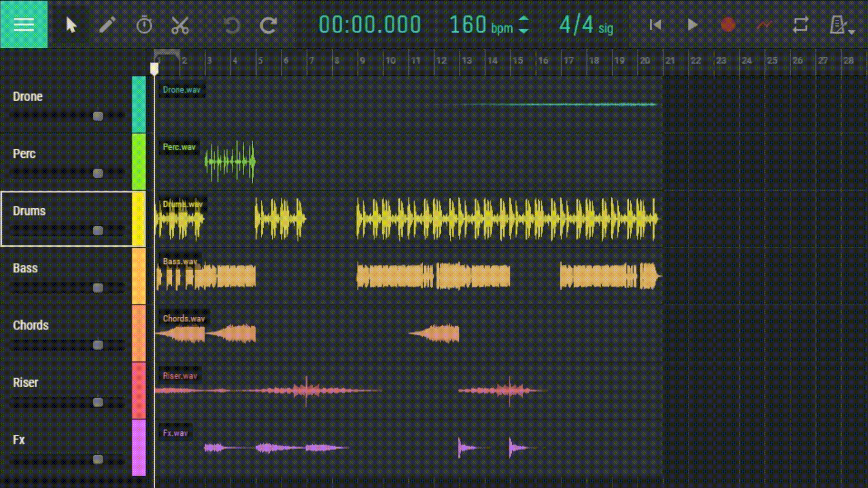
Task: Click the stopwatch time tool
Action: pos(144,25)
